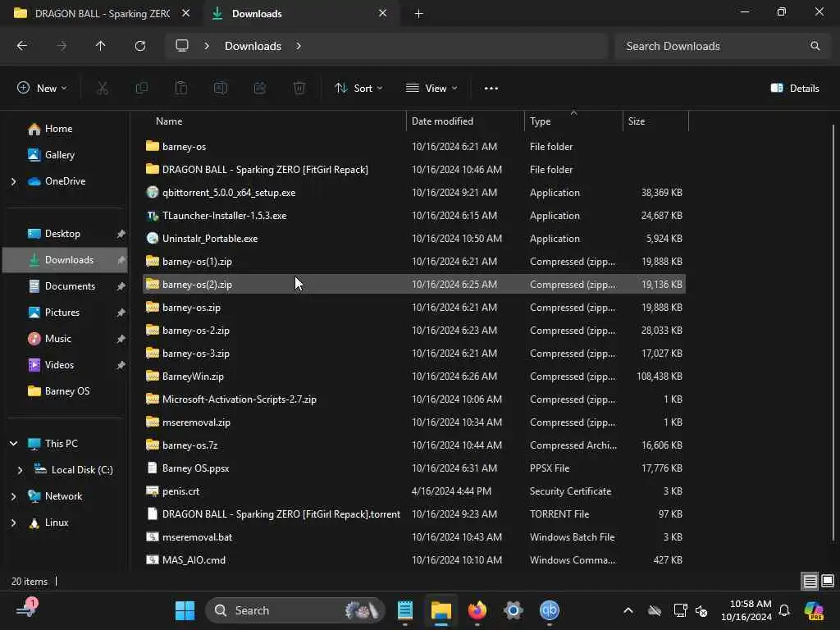
Task: Click the vertical scrollbar of the file list
Action: tap(833, 332)
